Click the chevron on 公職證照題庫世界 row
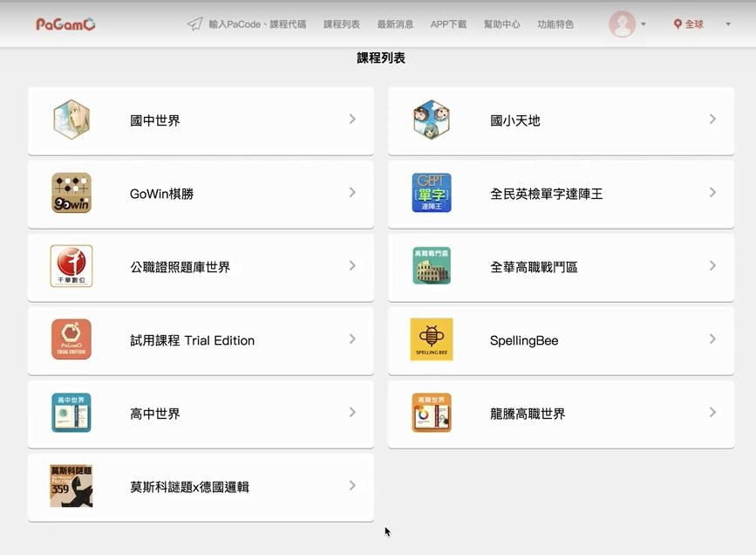756x555 pixels. 352,266
